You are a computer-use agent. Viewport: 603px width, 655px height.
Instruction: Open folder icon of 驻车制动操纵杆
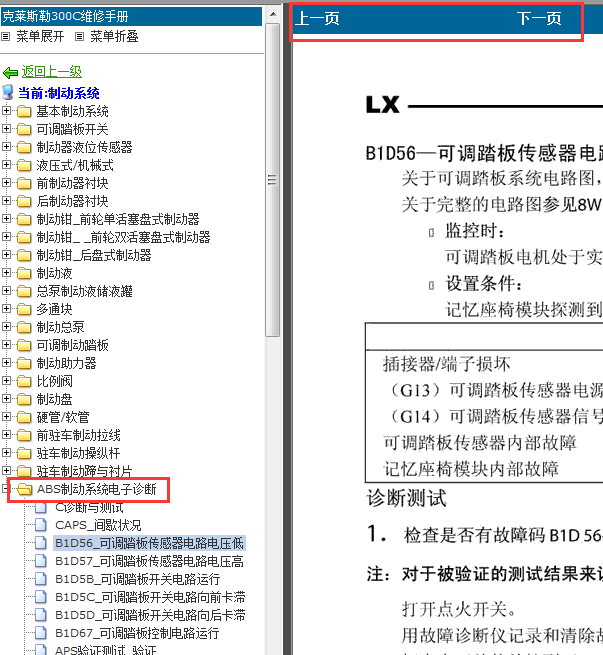(x=24, y=453)
